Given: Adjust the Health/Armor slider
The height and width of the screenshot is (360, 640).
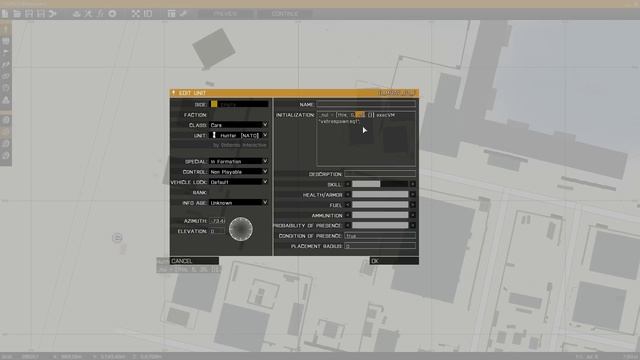Looking at the screenshot, I should (380, 195).
